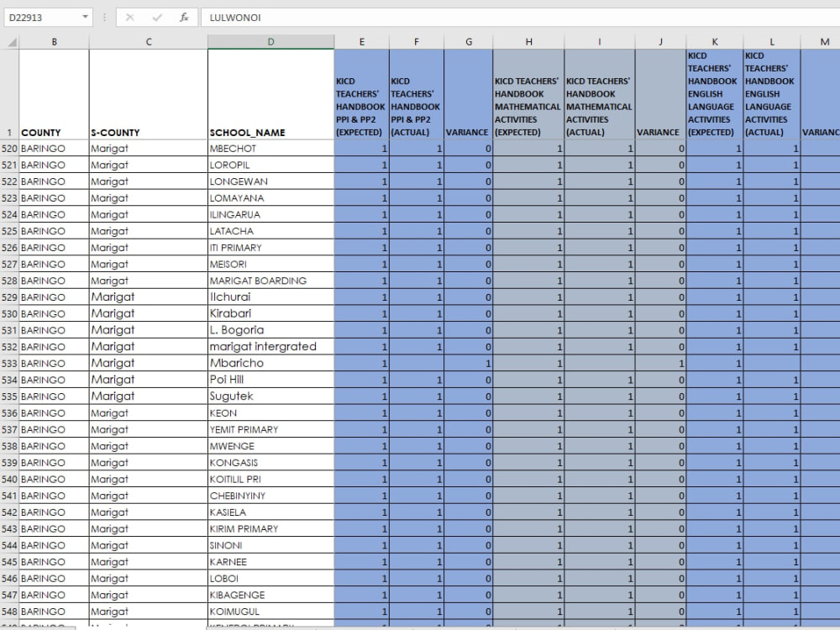Image resolution: width=840 pixels, height=630 pixels.
Task: Select column C header
Action: [x=149, y=42]
